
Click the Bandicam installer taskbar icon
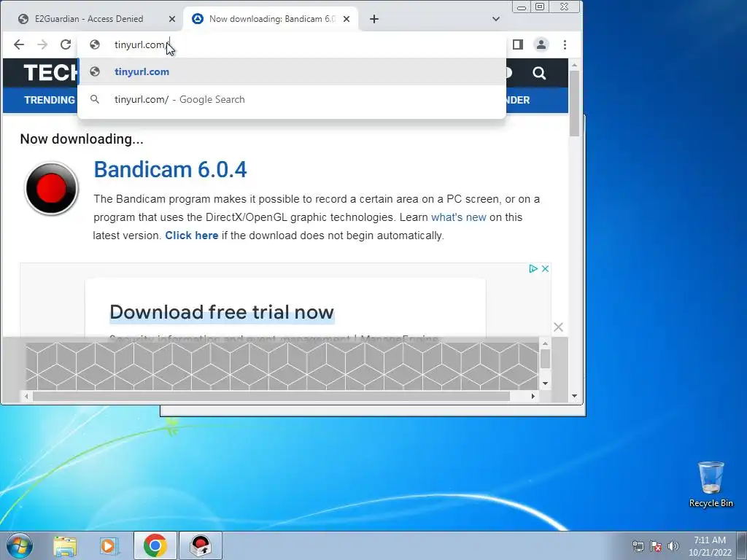tap(201, 545)
